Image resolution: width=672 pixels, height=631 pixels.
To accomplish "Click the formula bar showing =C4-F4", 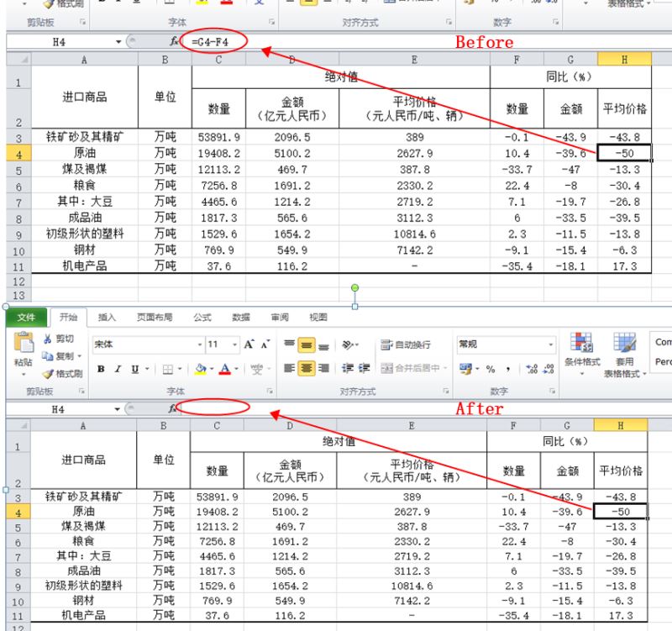I will 210,40.
